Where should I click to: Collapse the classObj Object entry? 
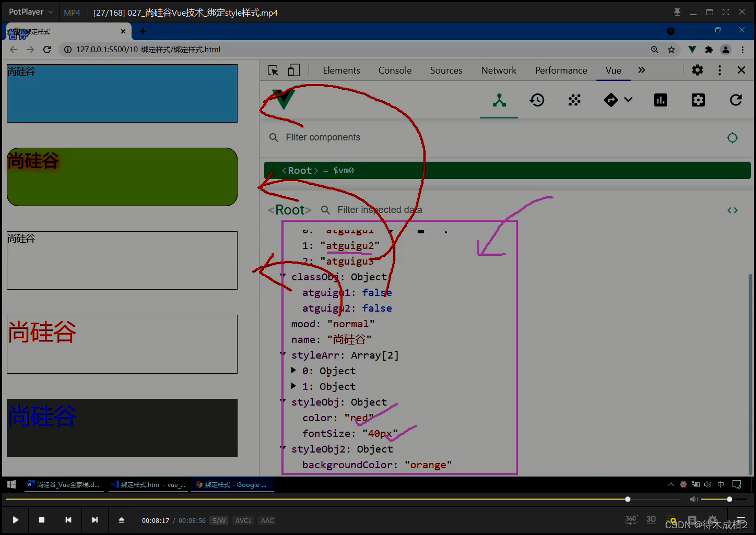(282, 276)
